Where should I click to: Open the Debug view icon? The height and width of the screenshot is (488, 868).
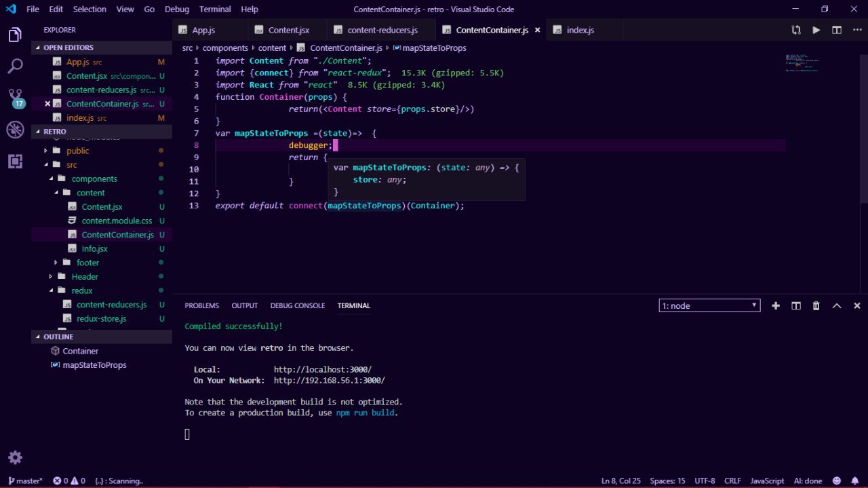(x=15, y=130)
